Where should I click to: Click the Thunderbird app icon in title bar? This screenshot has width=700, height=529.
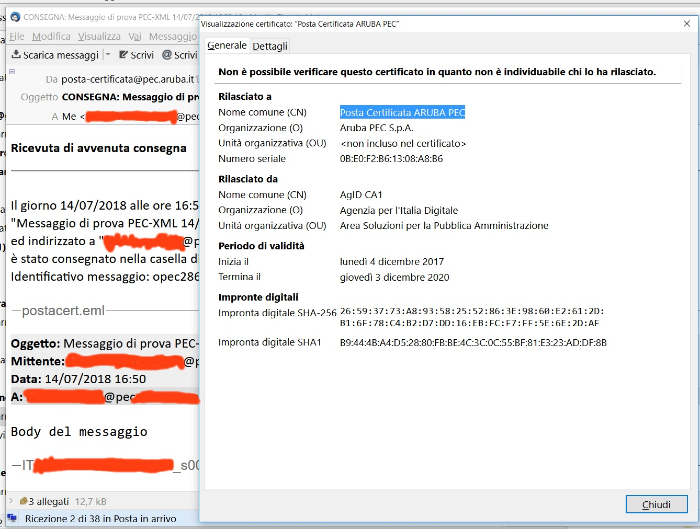tap(15, 17)
